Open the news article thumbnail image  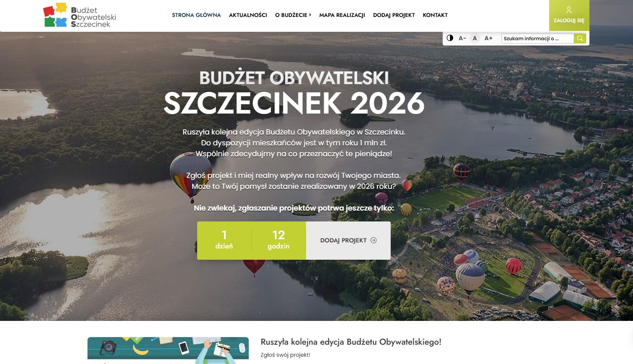pyautogui.click(x=168, y=350)
